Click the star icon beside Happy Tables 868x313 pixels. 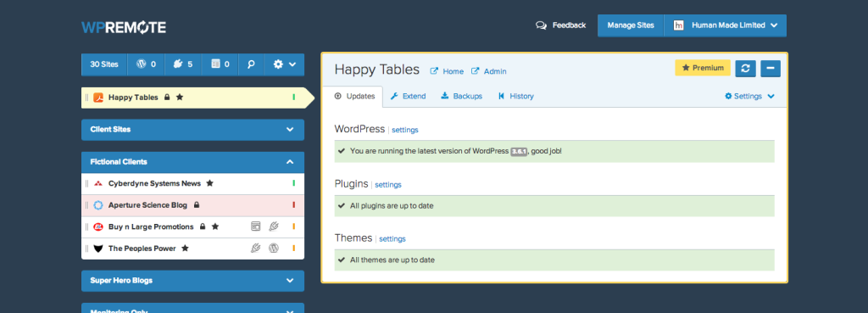tap(180, 97)
